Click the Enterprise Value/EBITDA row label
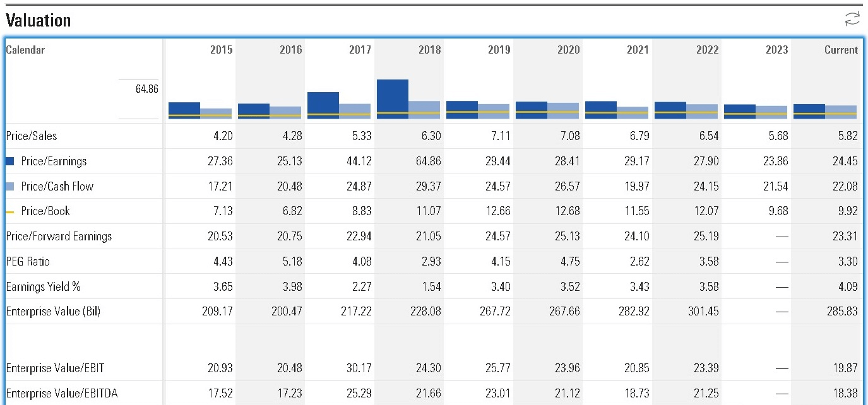 61,394
